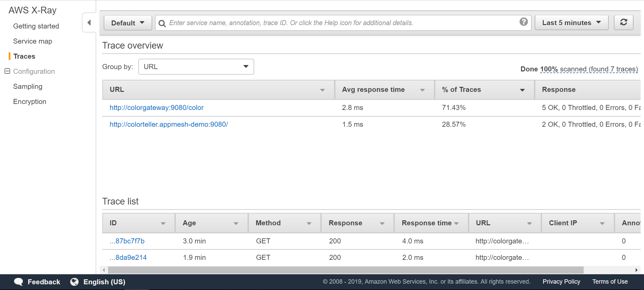This screenshot has width=644, height=290.
Task: Click the search magnifier icon
Action: click(162, 23)
